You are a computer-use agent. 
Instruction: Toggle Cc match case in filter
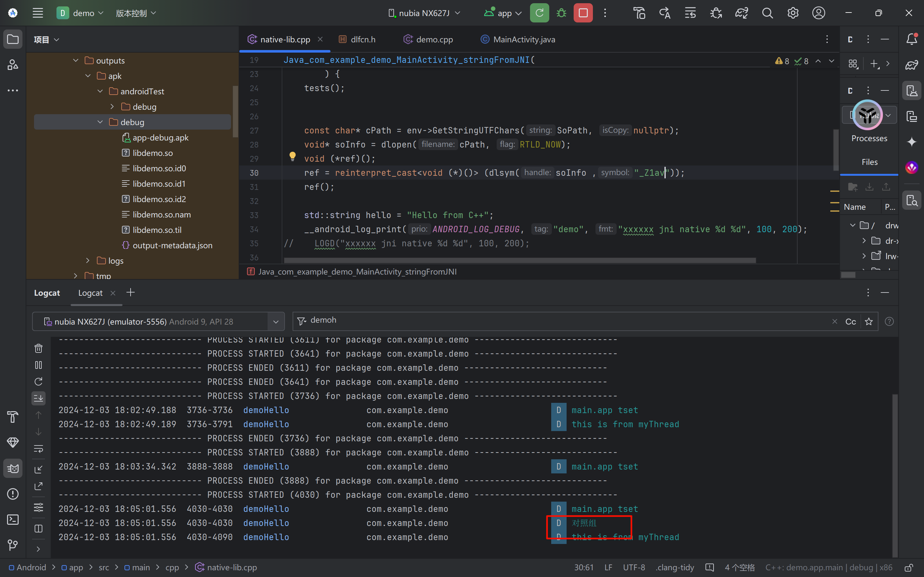[x=850, y=321]
